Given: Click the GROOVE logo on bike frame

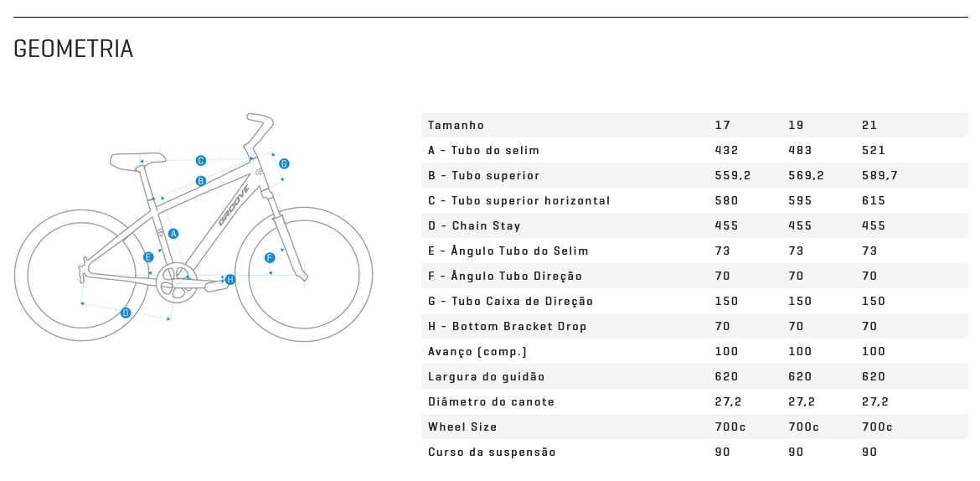Looking at the screenshot, I should pyautogui.click(x=234, y=205).
